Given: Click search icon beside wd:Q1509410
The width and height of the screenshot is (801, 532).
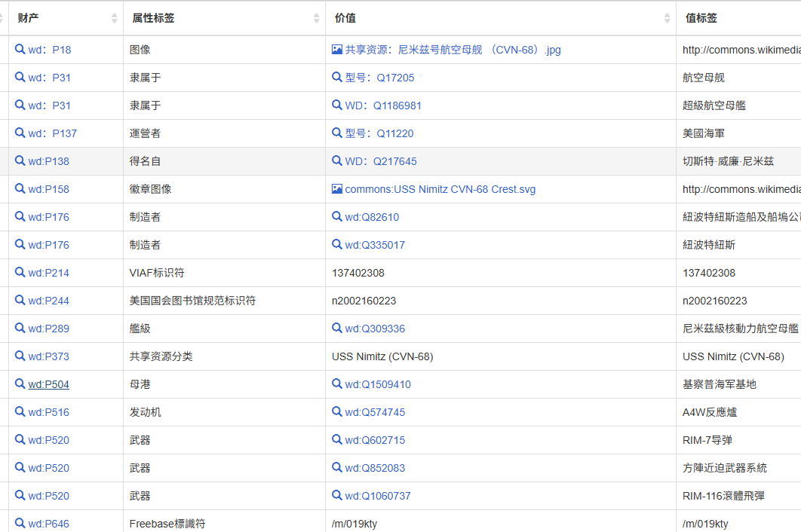Looking at the screenshot, I should 337,384.
